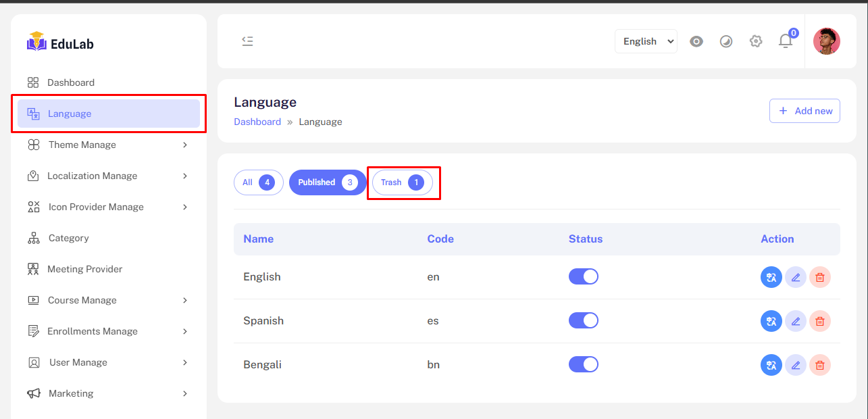Viewport: 868px width, 419px height.
Task: Open the English language dropdown
Action: [x=646, y=41]
